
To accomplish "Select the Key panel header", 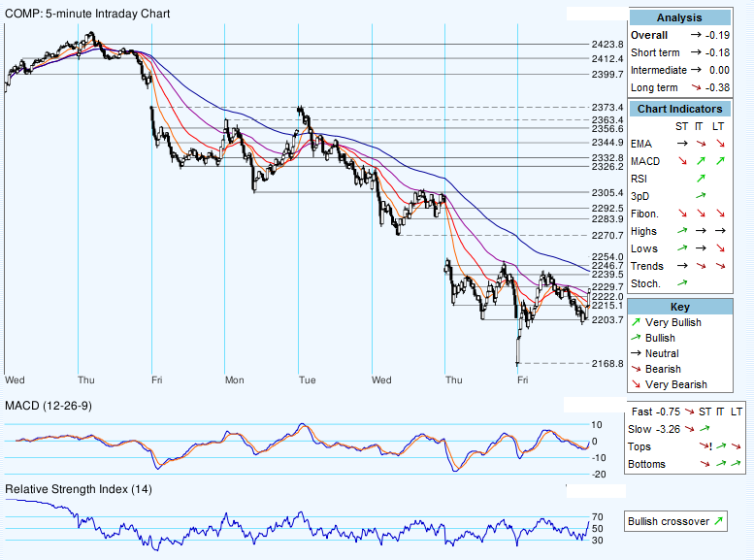I will point(680,307).
